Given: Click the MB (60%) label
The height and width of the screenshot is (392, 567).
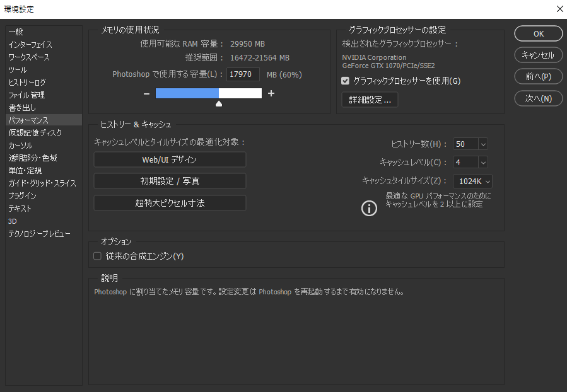Looking at the screenshot, I should 284,75.
